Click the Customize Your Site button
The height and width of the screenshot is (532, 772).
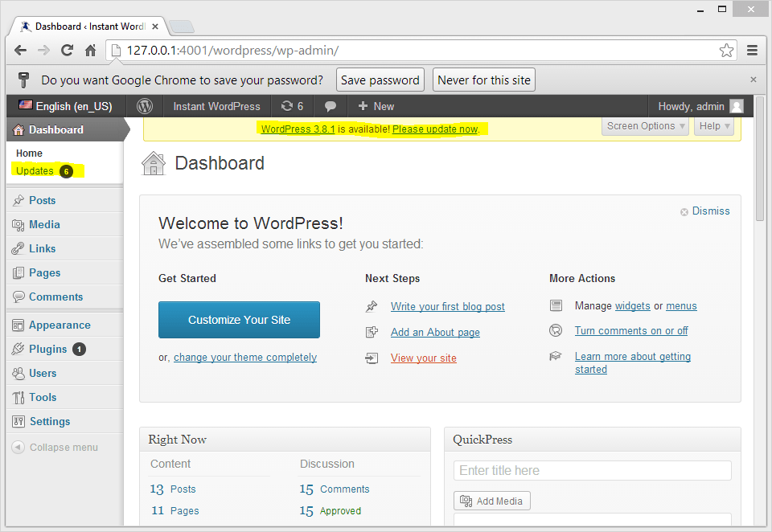(239, 320)
